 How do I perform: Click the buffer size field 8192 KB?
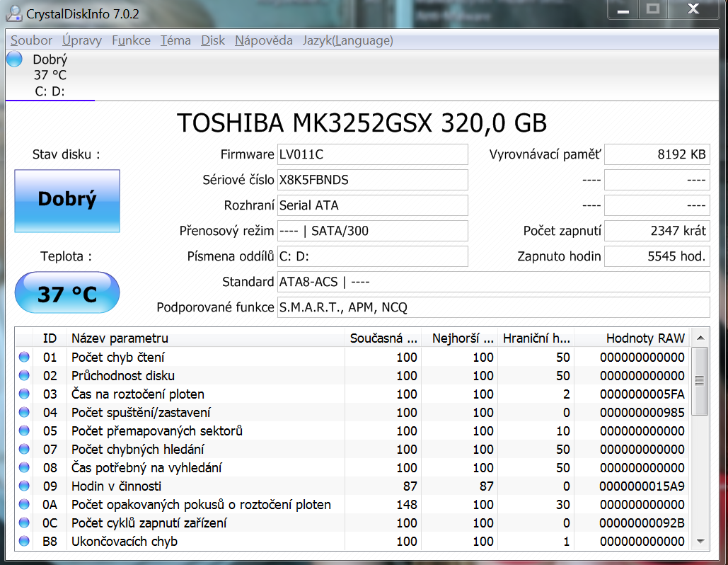[657, 154]
